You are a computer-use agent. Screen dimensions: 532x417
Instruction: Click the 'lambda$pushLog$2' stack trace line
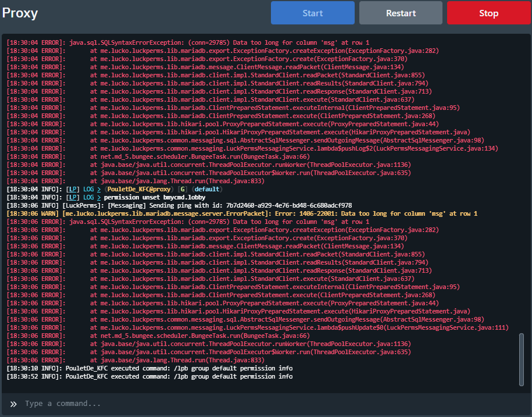click(x=252, y=148)
